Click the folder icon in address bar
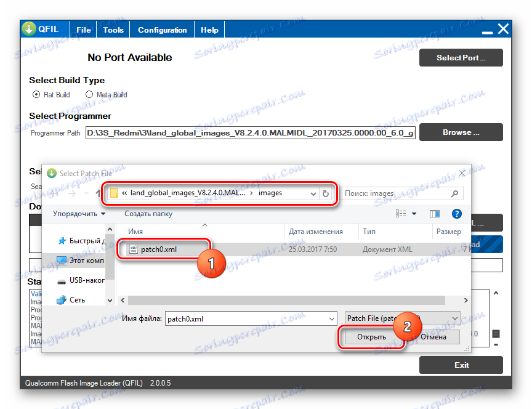 [115, 193]
